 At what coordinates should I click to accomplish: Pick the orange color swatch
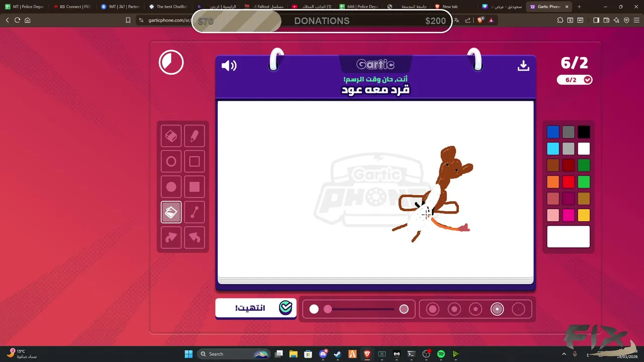tap(553, 182)
